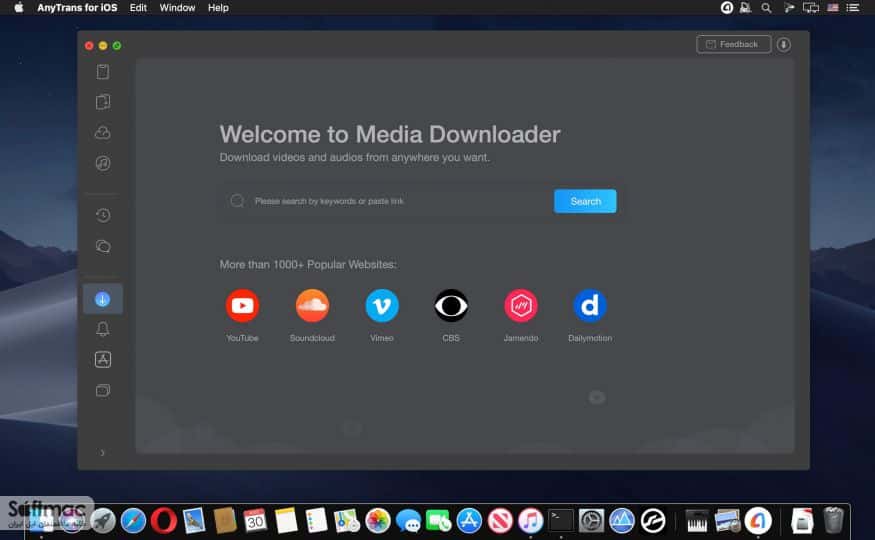Open the Screen Mirroring sidebar icon
The image size is (875, 540).
coord(103,390)
